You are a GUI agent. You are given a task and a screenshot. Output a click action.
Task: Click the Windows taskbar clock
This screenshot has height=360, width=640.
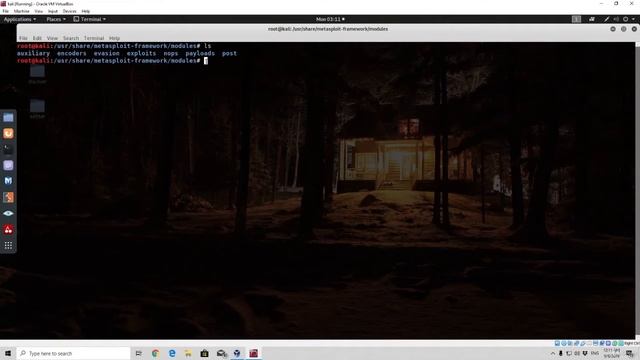612,353
